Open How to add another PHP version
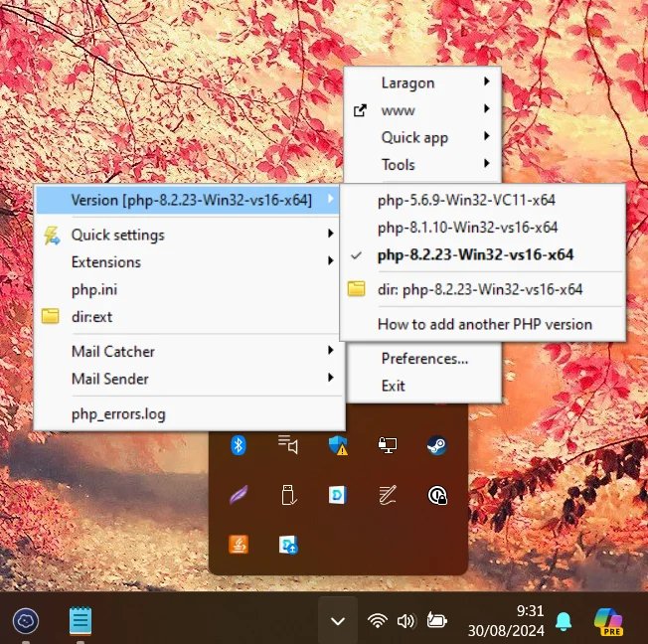The width and height of the screenshot is (648, 644). pos(483,324)
